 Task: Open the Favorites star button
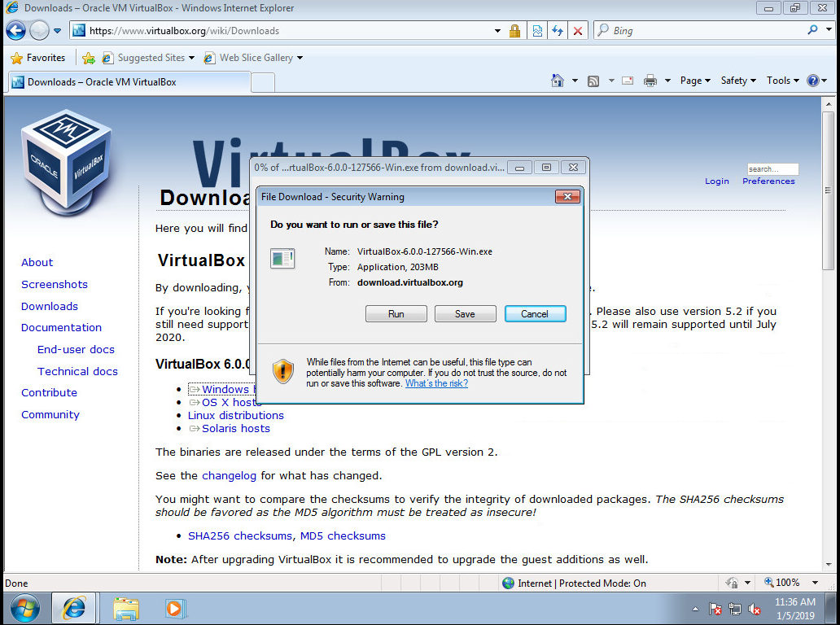(x=38, y=57)
